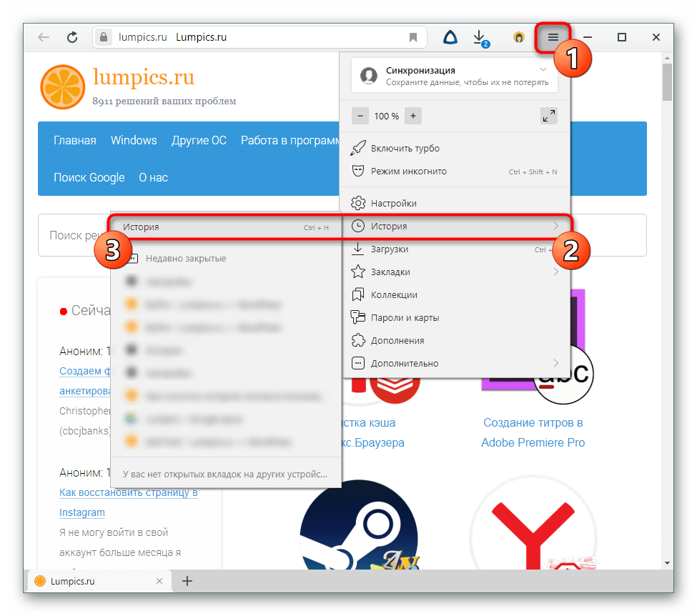Click the back navigation arrow
The height and width of the screenshot is (616, 697).
click(44, 37)
